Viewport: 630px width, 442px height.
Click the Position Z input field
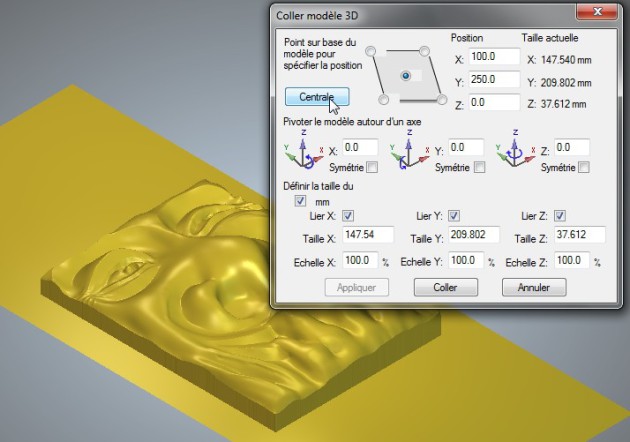click(494, 102)
